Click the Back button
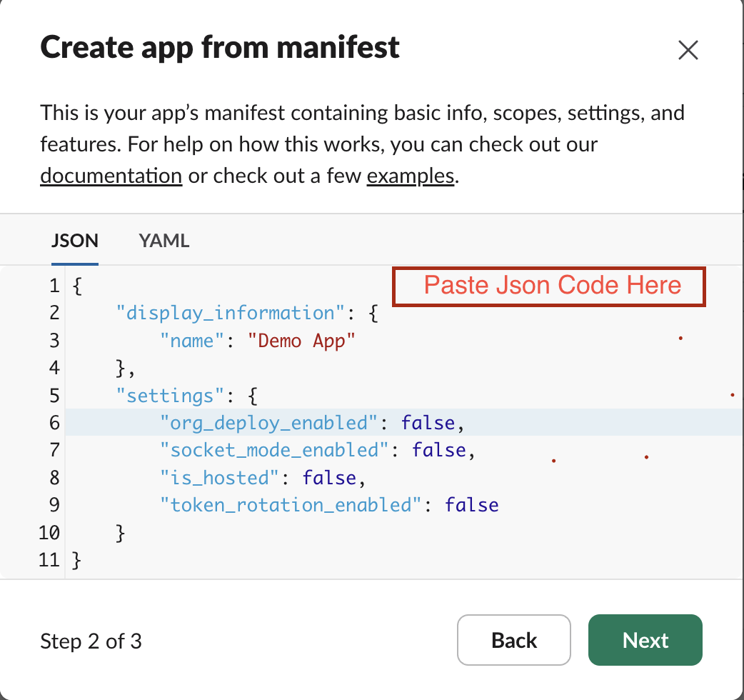This screenshot has height=700, width=744. [x=513, y=640]
